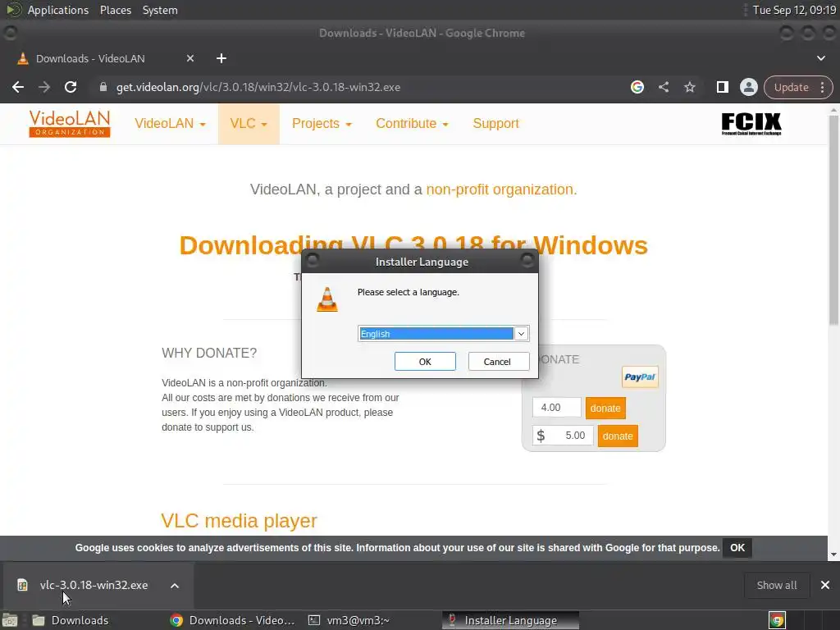Click show desktop icon in taskbar
Screen dimensions: 840x630
10,620
